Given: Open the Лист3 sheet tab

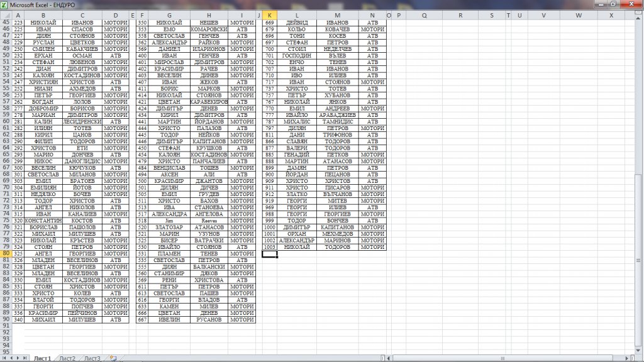Looking at the screenshot, I should [92, 358].
